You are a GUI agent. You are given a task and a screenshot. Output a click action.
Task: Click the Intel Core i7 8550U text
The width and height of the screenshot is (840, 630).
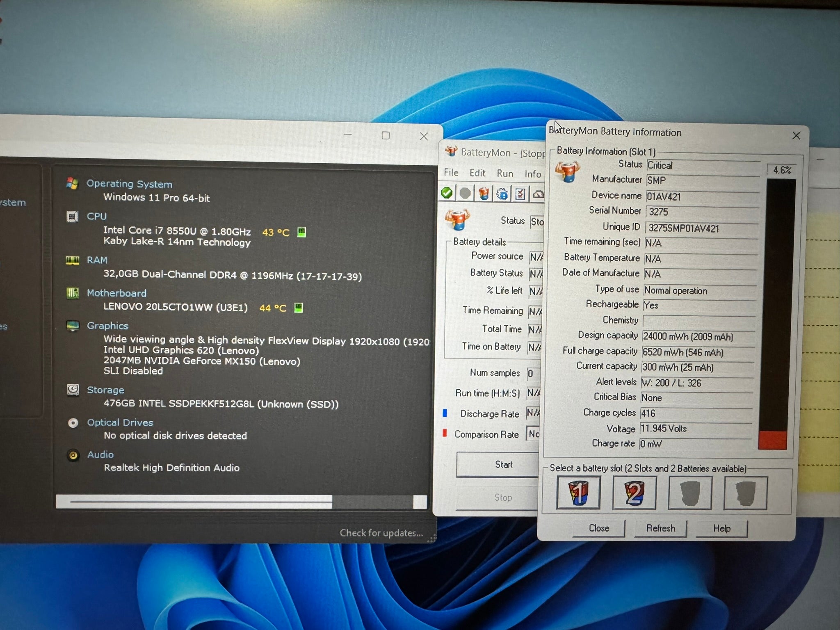coord(177,231)
